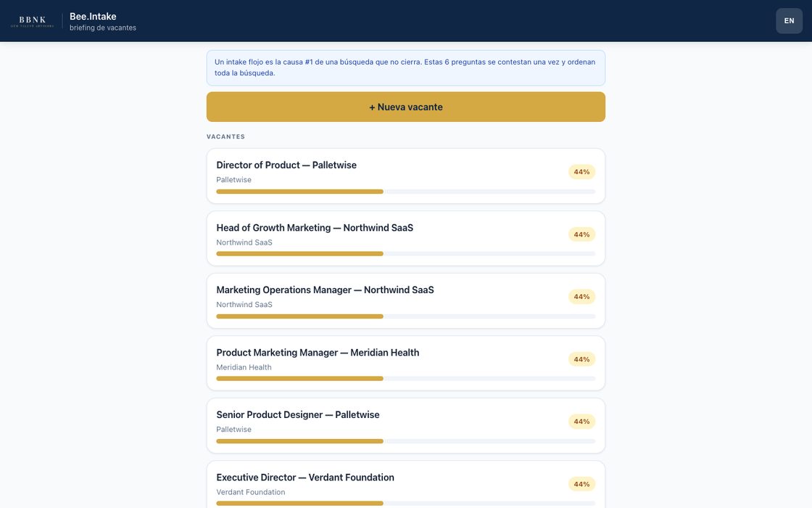Viewport: 812px width, 508px height.
Task: Click the BBNK logo in header
Action: click(32, 21)
